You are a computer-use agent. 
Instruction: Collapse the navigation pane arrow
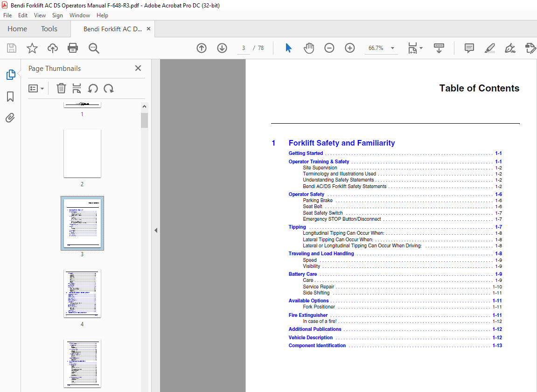tap(155, 230)
